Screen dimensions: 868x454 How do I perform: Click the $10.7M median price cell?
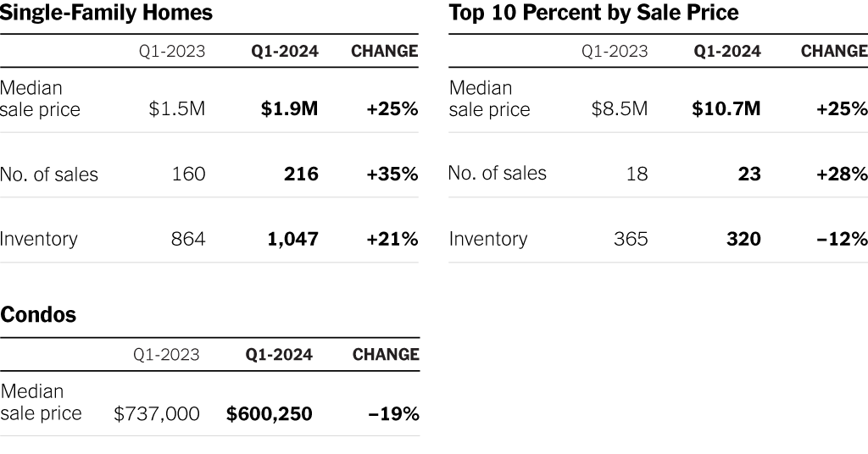tap(726, 109)
